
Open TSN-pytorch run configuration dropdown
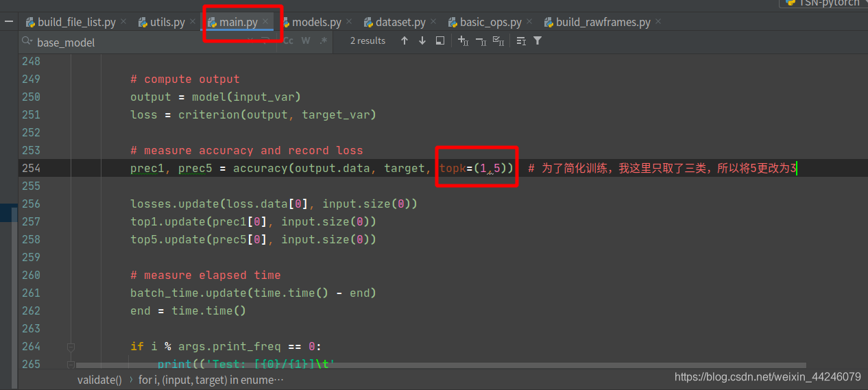(x=823, y=3)
